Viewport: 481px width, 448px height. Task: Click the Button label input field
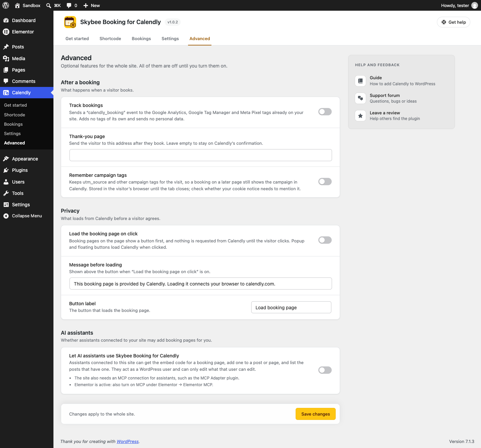click(x=291, y=307)
